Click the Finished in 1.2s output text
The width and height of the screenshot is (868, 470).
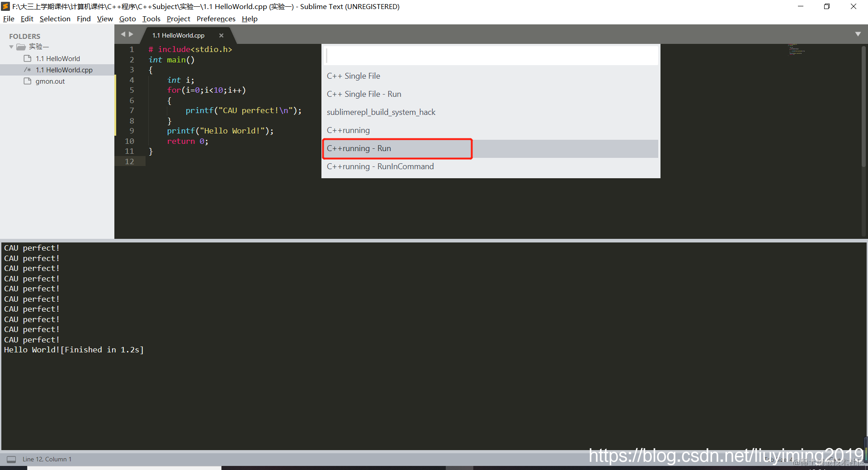pyautogui.click(x=102, y=350)
